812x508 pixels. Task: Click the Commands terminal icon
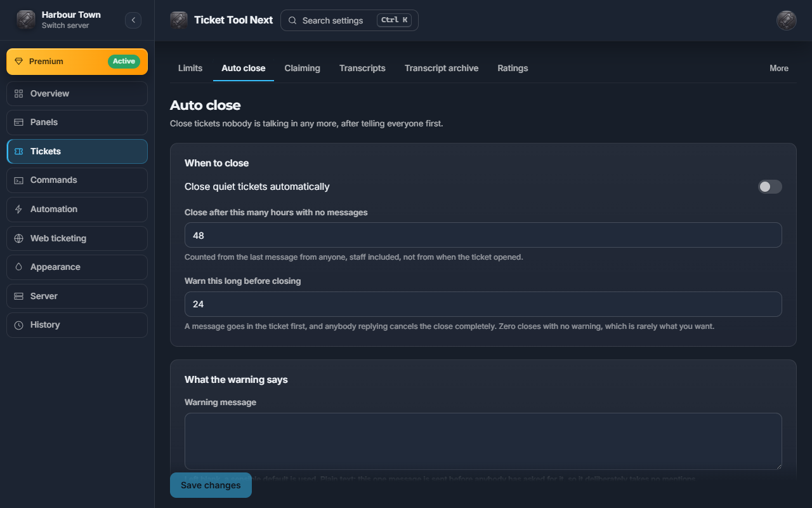18,180
